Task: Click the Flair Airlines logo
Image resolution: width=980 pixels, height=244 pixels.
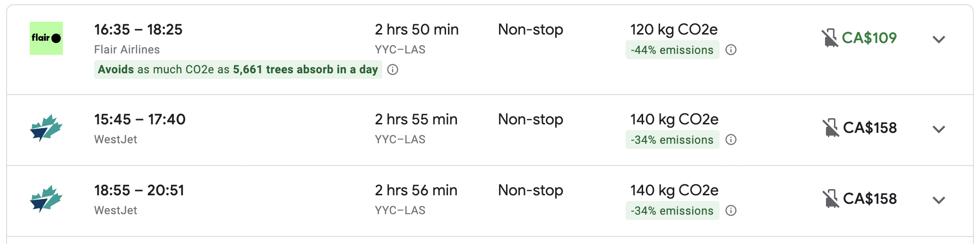Action: [x=46, y=38]
